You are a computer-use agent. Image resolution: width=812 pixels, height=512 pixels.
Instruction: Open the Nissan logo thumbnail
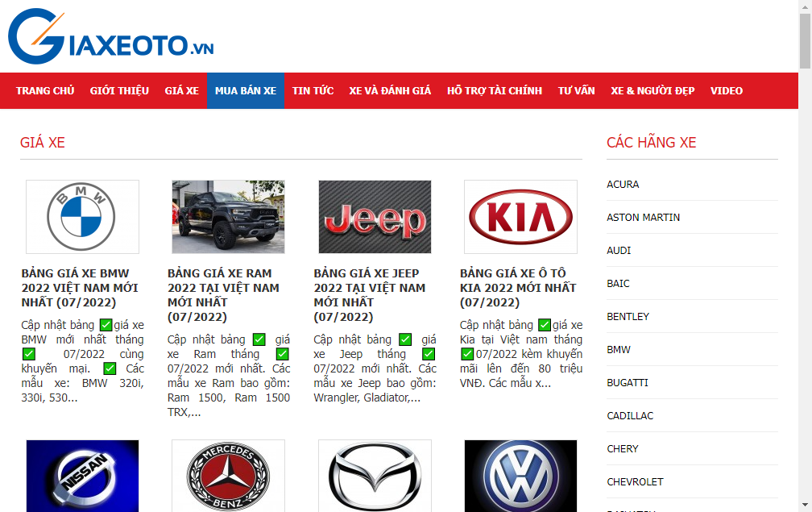coord(82,477)
